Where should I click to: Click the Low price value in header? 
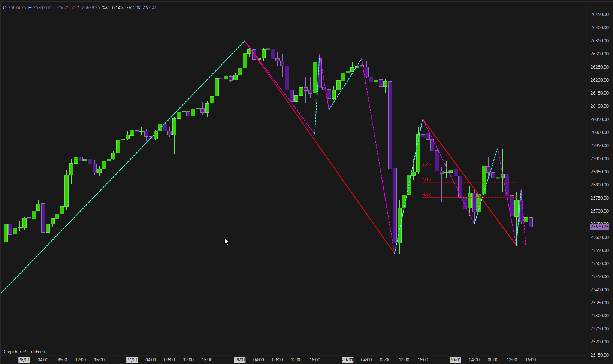tap(66, 8)
